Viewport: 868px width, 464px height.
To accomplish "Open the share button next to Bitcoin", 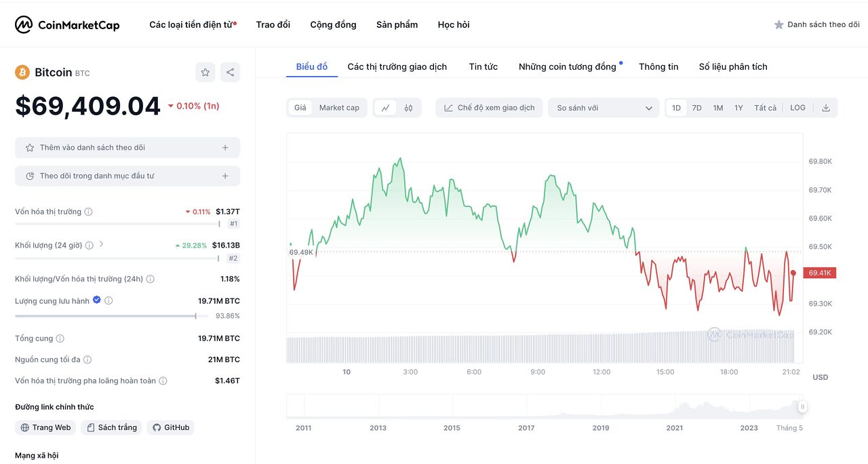I will click(x=230, y=73).
